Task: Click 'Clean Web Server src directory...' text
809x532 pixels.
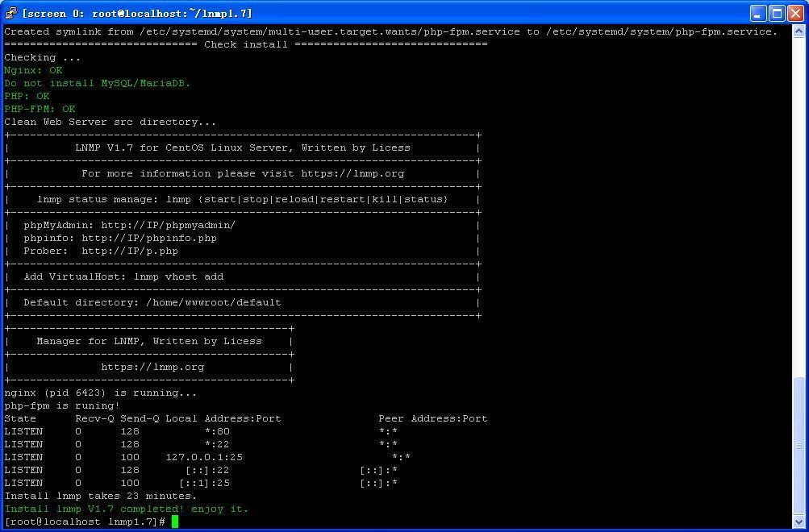Action: pyautogui.click(x=111, y=122)
